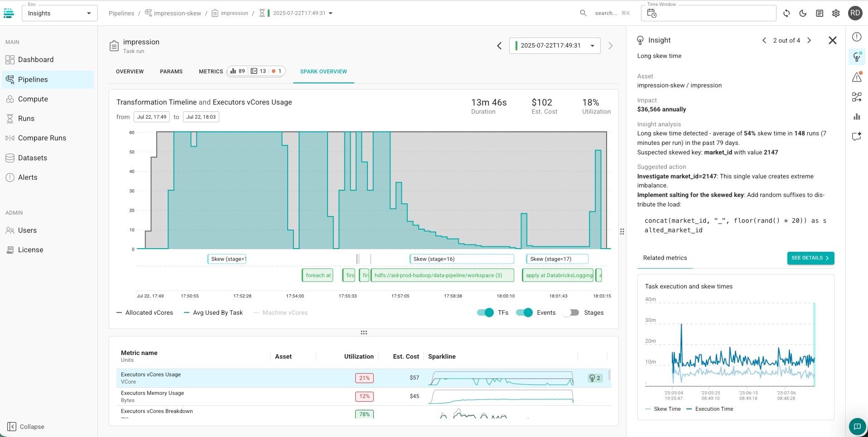The height and width of the screenshot is (437, 868).
Task: Hide the Avg Used By Task series
Action: tap(213, 313)
